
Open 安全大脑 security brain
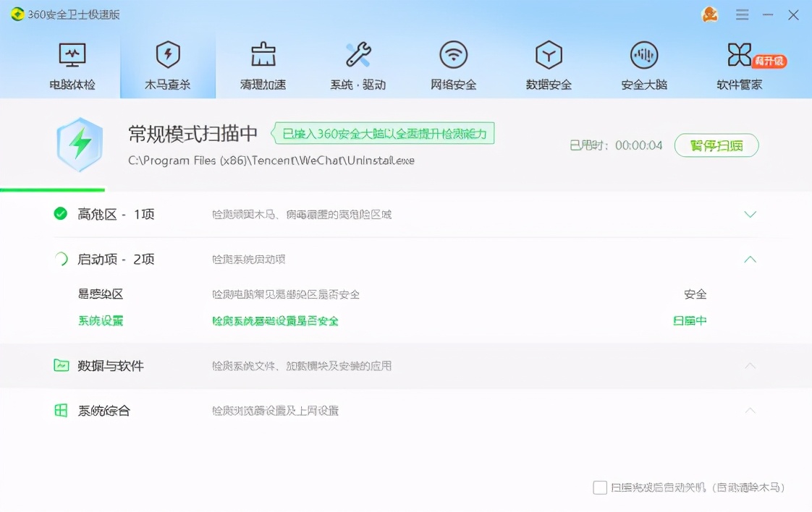pyautogui.click(x=643, y=65)
